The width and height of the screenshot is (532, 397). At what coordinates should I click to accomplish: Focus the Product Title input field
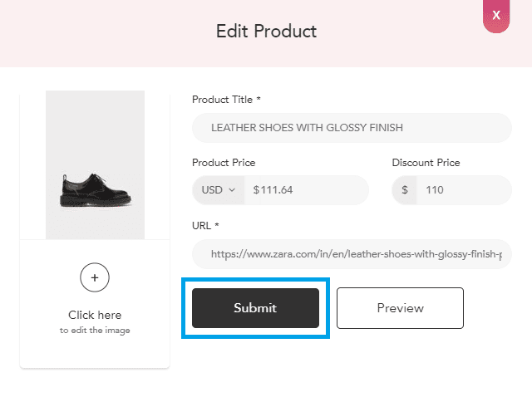tap(352, 128)
